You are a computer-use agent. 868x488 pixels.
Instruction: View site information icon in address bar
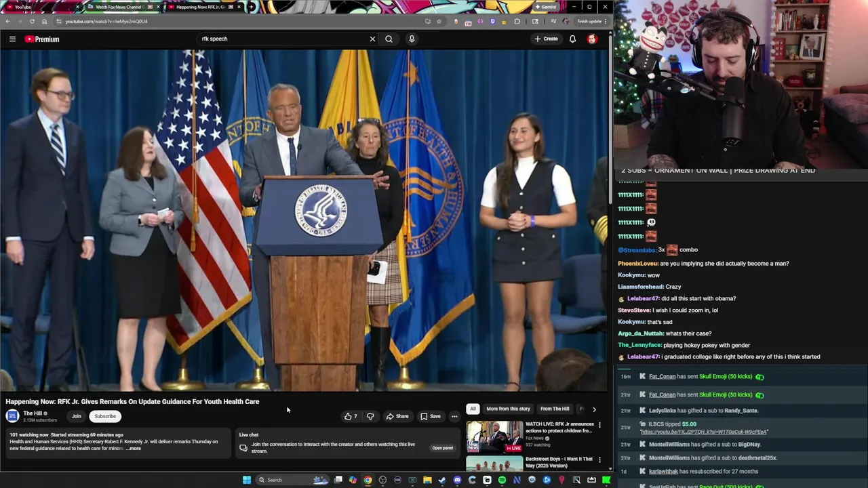(59, 21)
